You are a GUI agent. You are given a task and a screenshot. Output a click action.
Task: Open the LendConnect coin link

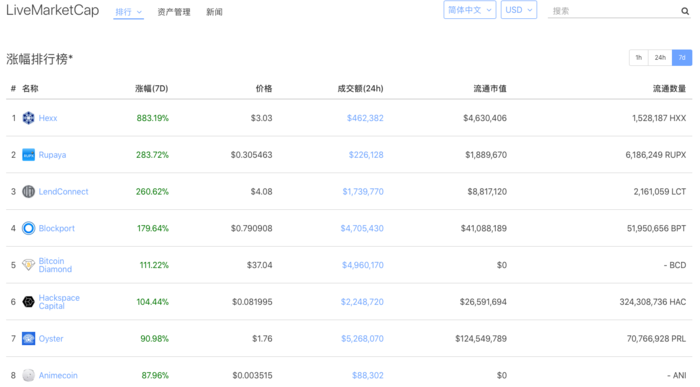tap(63, 191)
